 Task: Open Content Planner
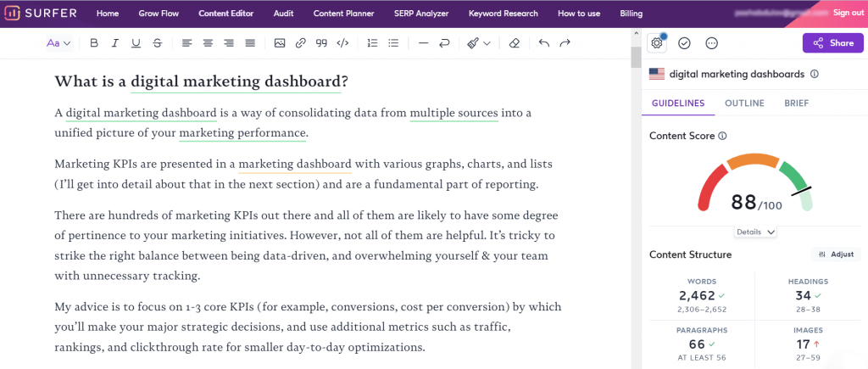click(x=344, y=14)
